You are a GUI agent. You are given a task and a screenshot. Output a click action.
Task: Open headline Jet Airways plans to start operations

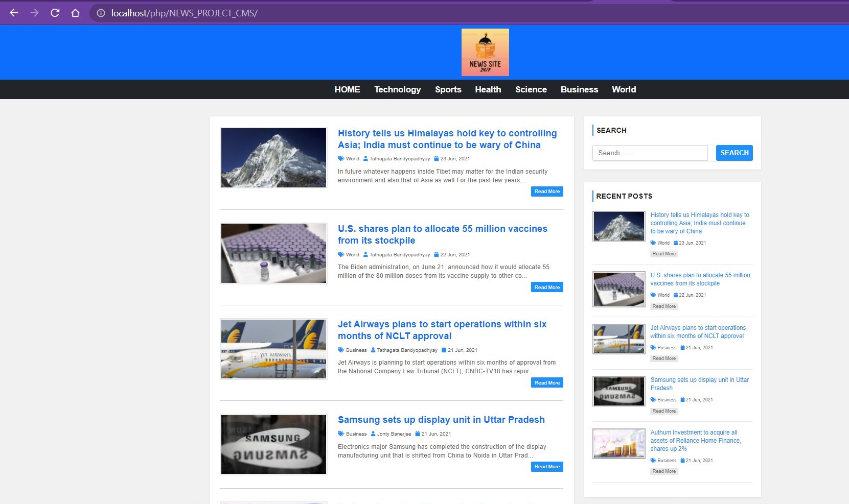442,330
